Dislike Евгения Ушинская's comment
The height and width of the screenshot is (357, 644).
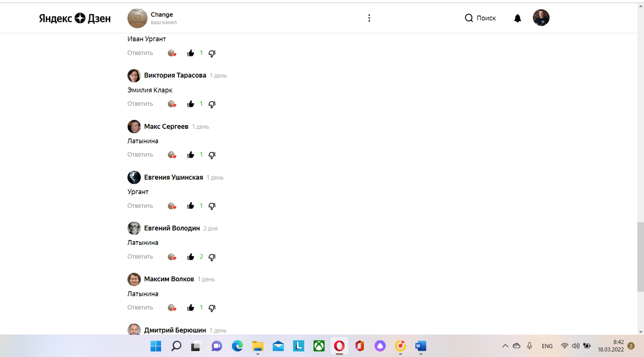(x=212, y=206)
